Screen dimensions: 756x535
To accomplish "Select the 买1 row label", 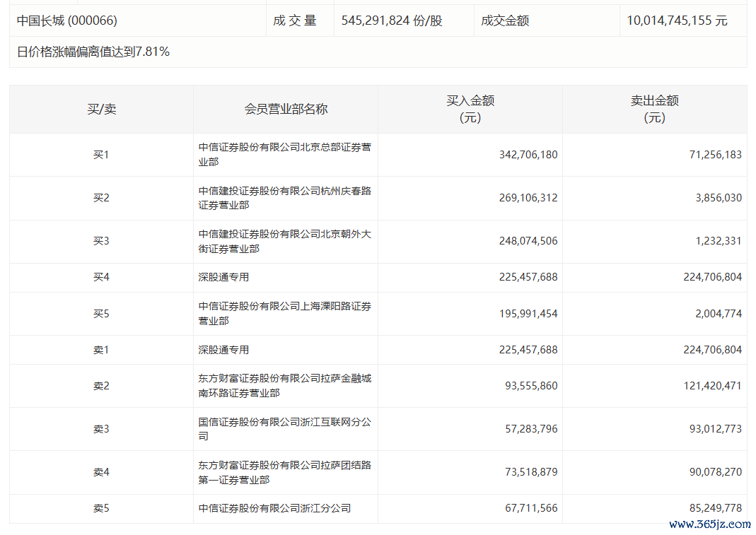I will point(101,155).
